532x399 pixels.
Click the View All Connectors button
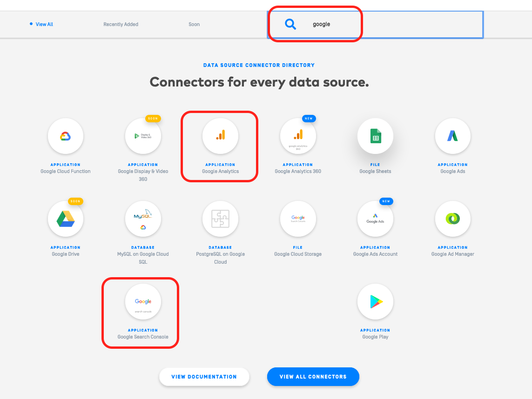[313, 377]
